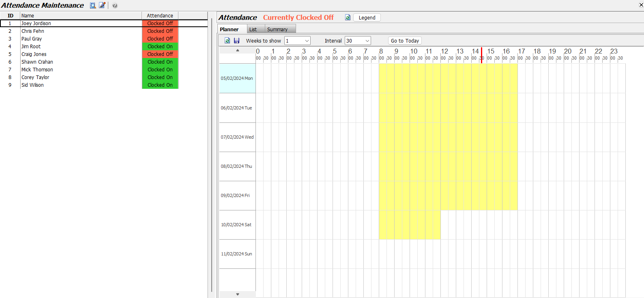
Task: Click Clocked On status for Jim Root
Action: pos(160,46)
